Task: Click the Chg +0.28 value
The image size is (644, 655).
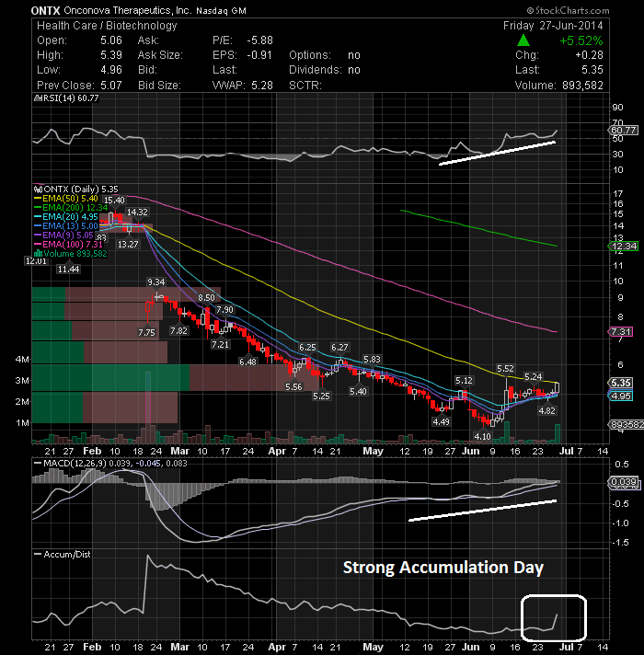Action: (x=590, y=55)
